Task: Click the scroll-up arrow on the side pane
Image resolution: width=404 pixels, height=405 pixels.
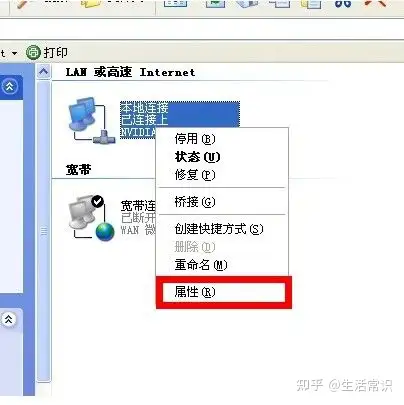Action: click(44, 71)
